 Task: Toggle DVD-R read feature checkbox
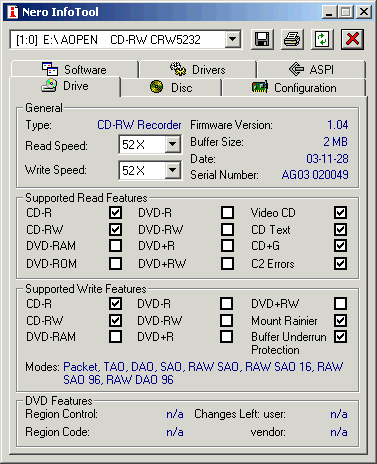[x=227, y=212]
